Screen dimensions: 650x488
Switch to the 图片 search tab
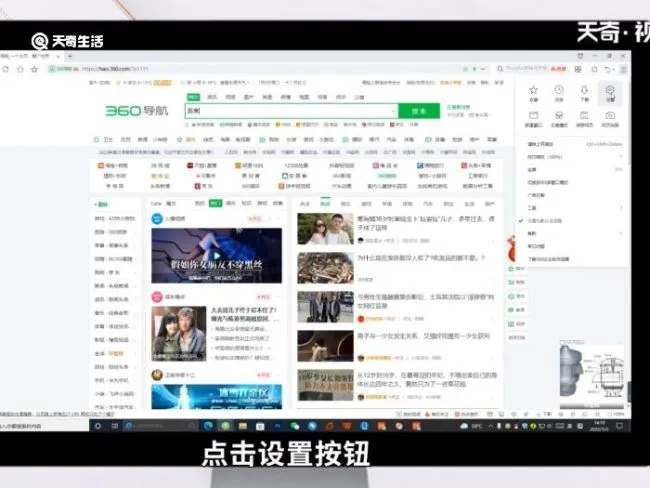[249, 97]
